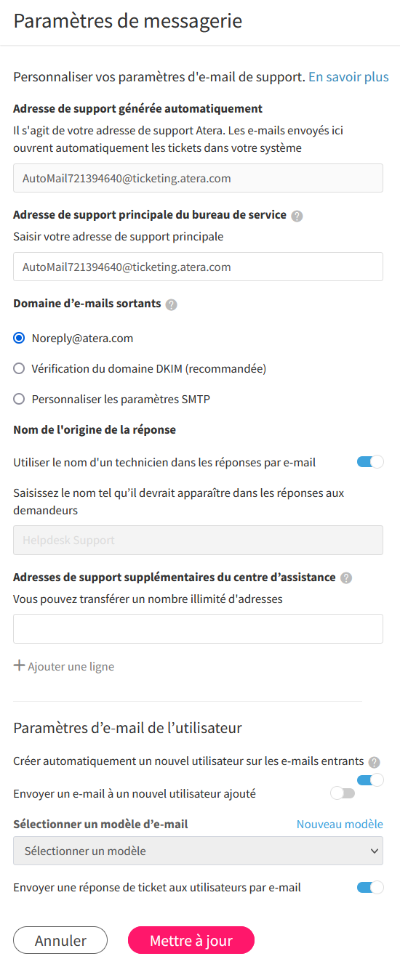400x980 pixels.
Task: Click the Annuler button
Action: point(60,940)
